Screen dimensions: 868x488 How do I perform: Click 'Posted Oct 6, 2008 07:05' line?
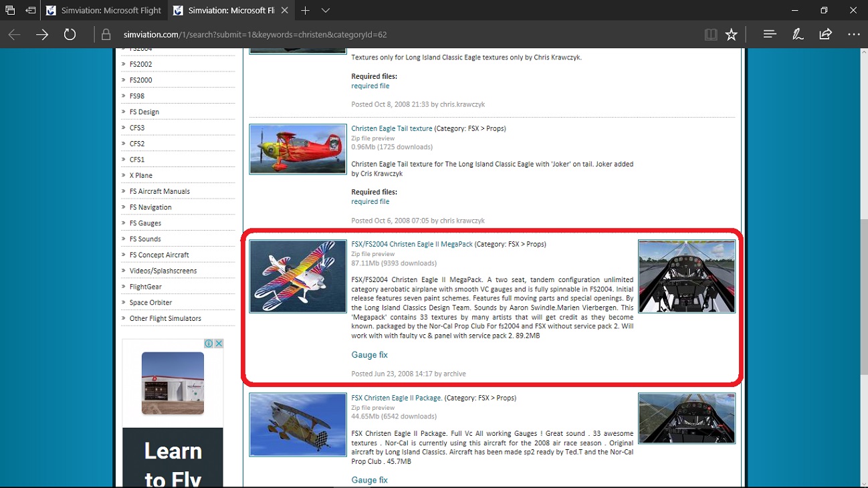pos(418,221)
